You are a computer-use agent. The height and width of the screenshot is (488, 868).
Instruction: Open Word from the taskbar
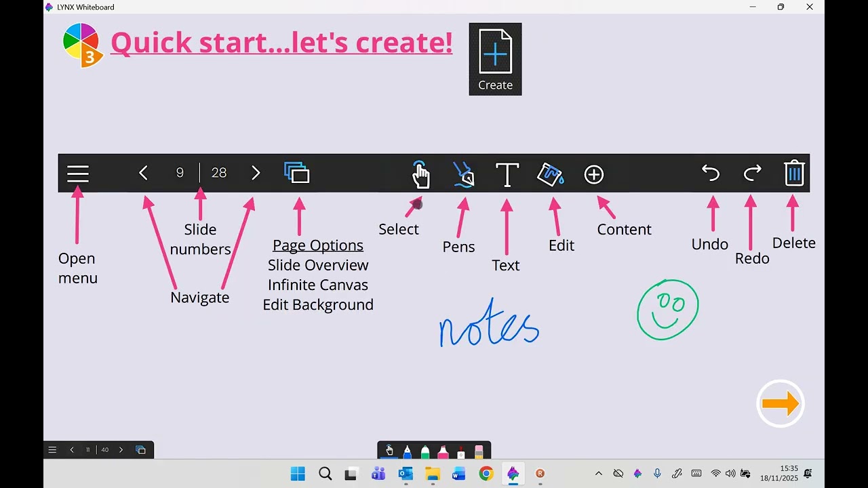click(459, 474)
